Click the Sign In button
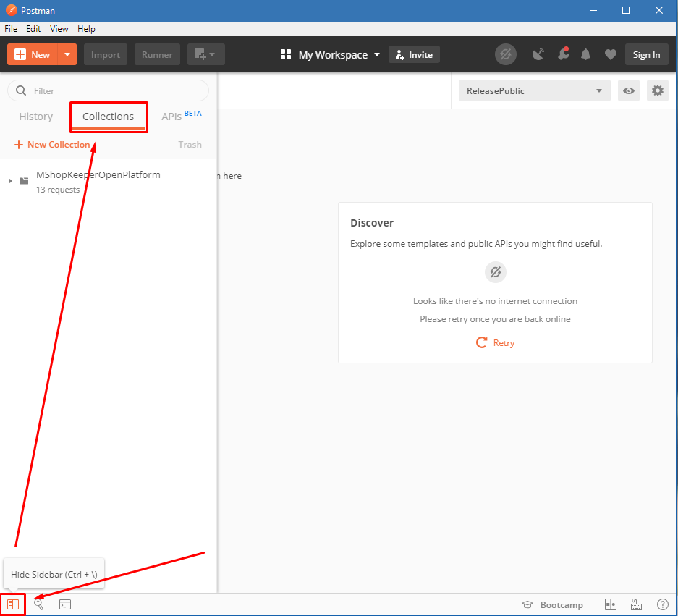The width and height of the screenshot is (678, 616). coord(646,54)
